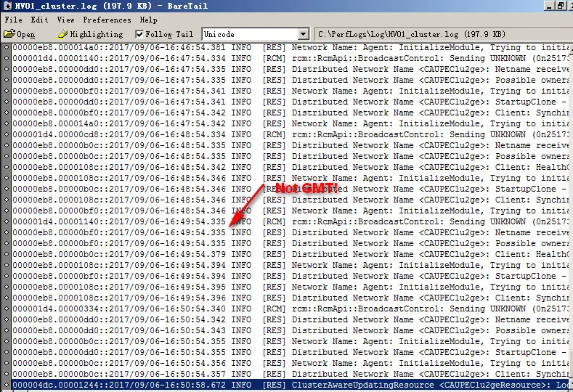The width and height of the screenshot is (573, 392).
Task: Select log line 16:48:54.335 Netname receive
Action: click(x=290, y=145)
